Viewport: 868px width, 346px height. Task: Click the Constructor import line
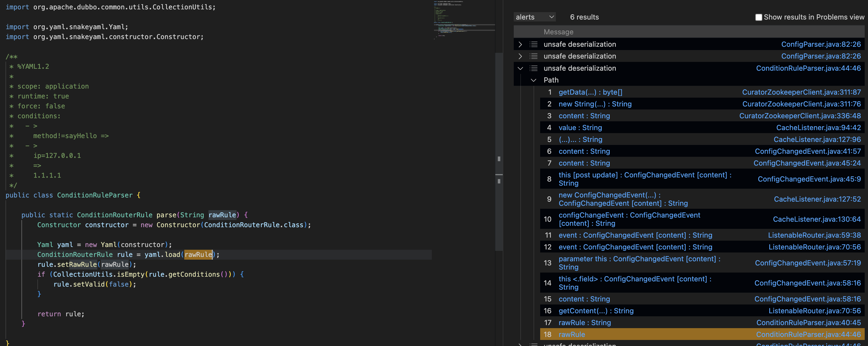pyautogui.click(x=105, y=37)
